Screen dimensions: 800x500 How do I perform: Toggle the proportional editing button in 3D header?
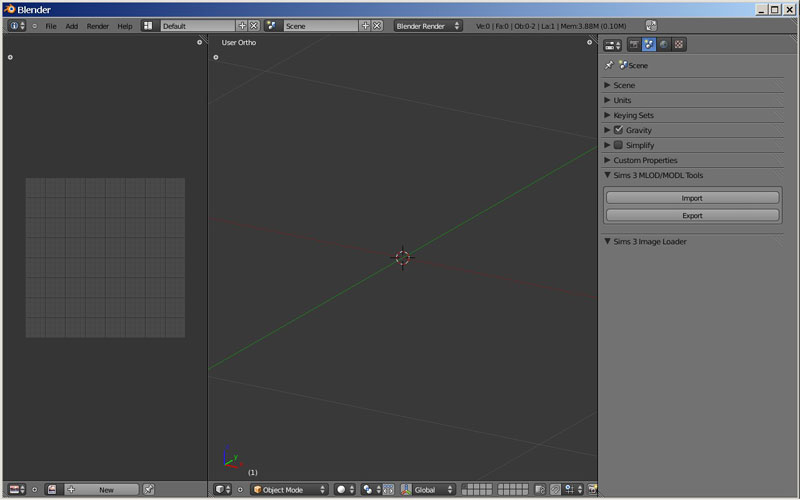(x=555, y=489)
